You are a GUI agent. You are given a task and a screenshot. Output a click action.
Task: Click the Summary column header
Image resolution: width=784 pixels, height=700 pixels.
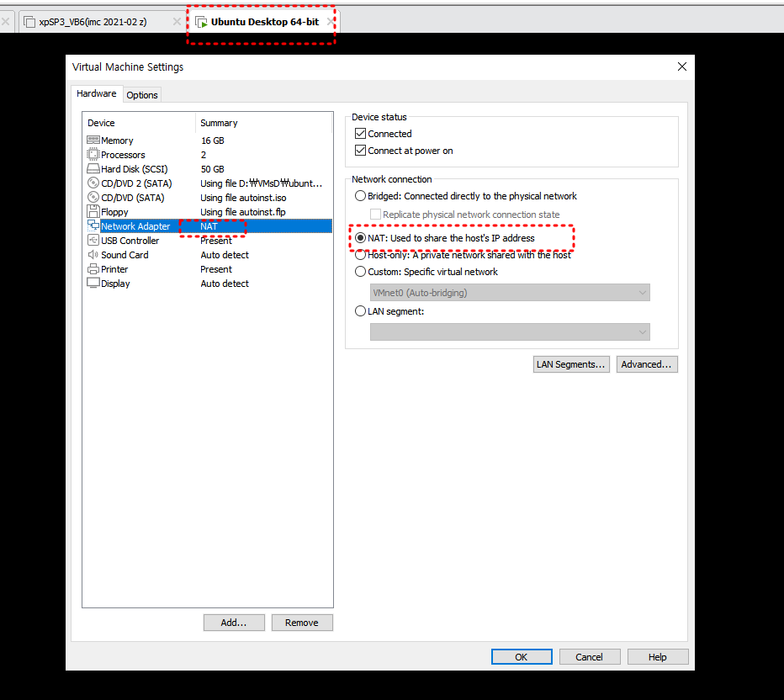(219, 123)
